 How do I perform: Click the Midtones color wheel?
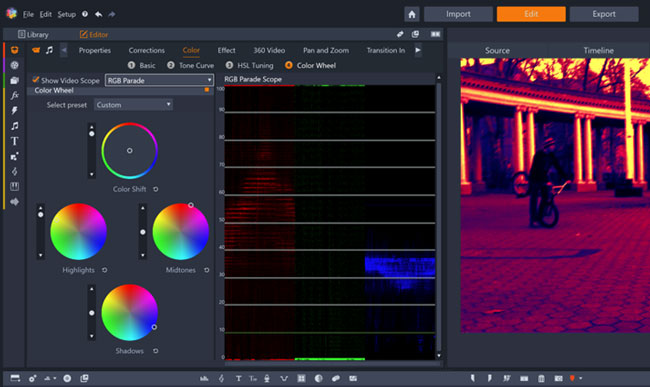click(x=180, y=232)
